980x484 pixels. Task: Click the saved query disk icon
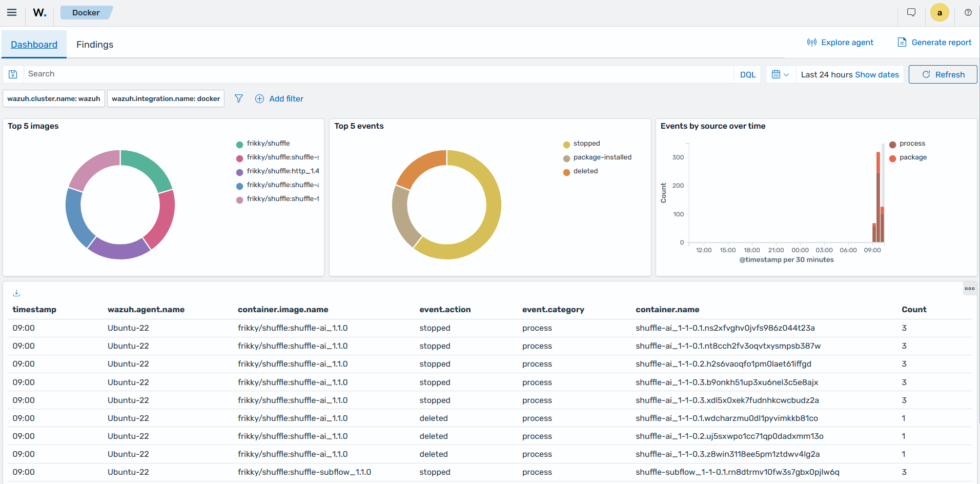coord(13,74)
